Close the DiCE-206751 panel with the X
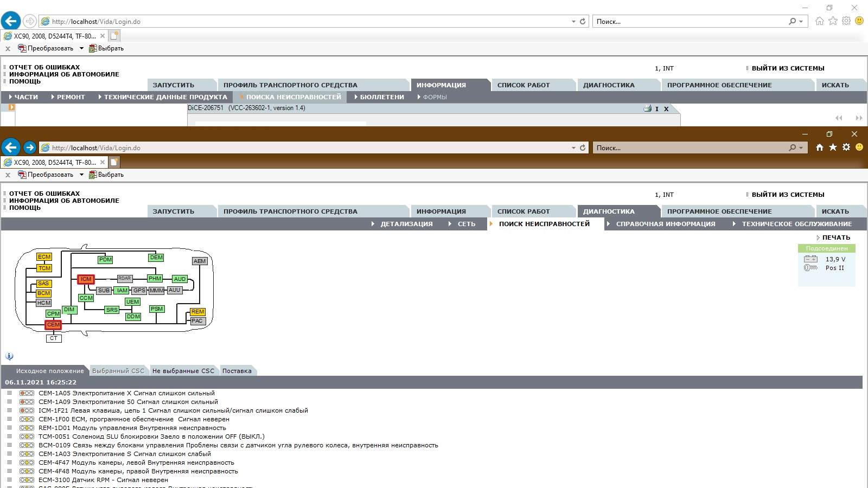The width and height of the screenshot is (868, 488). [x=666, y=109]
